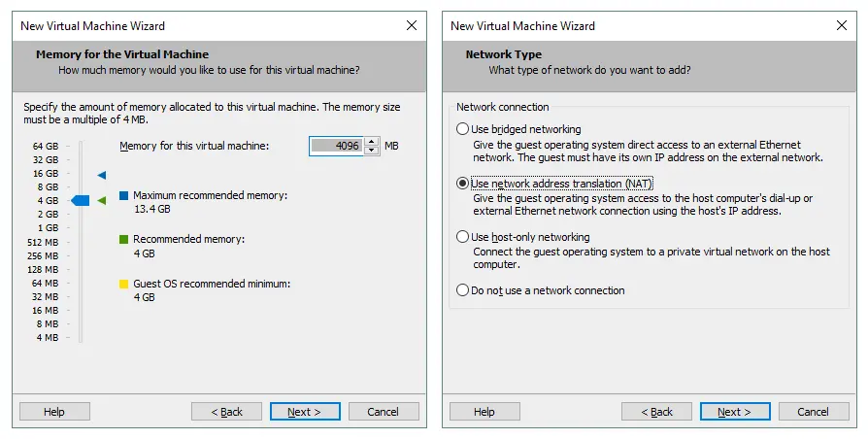Viewport: 868px width, 439px height.
Task: Open Help in the Memory dialog
Action: click(x=54, y=412)
